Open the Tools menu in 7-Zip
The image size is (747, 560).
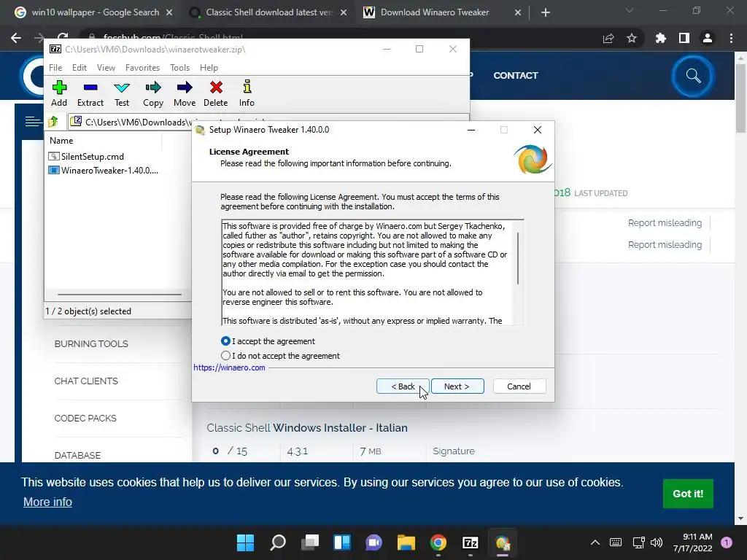tap(179, 68)
